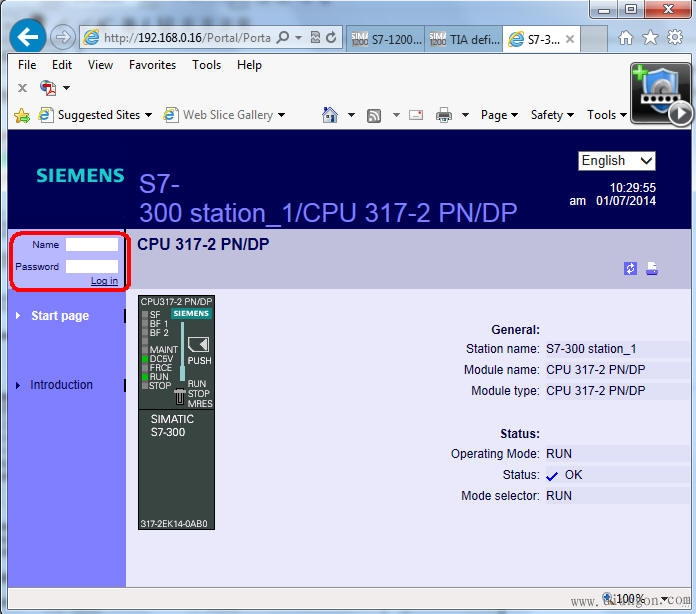Open the Introduction navigation item

click(61, 385)
